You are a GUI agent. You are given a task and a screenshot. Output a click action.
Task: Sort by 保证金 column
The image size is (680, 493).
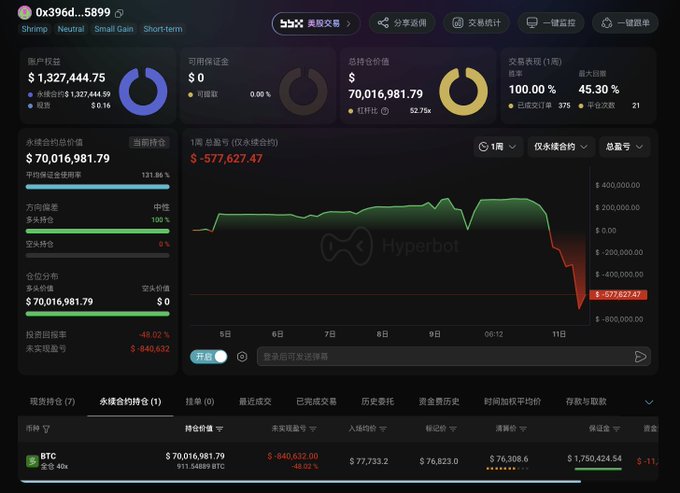click(x=604, y=429)
